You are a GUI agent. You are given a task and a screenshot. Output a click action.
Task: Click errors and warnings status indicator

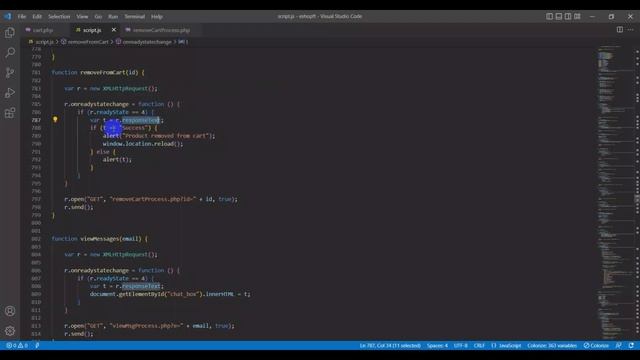[x=17, y=345]
